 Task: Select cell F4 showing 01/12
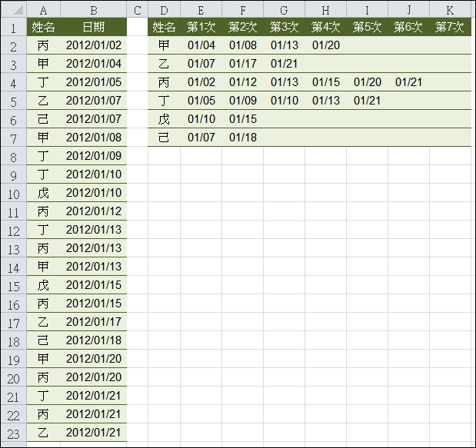pos(242,82)
